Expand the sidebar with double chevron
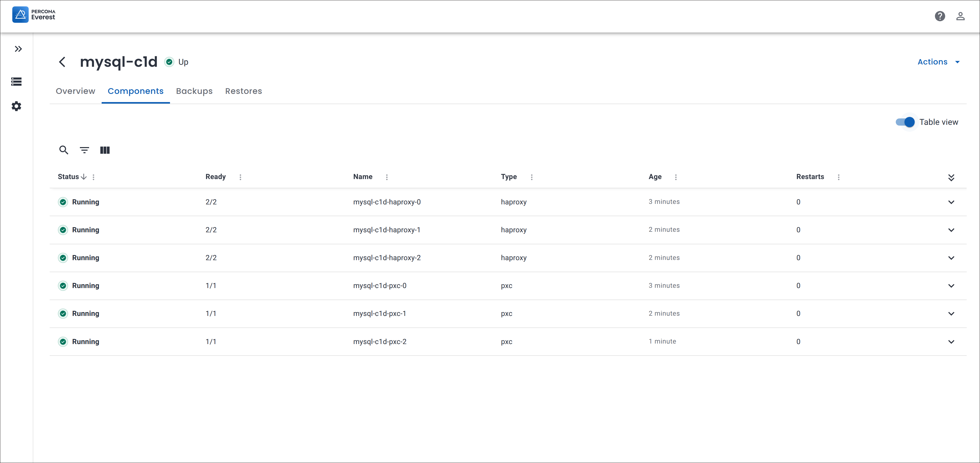The width and height of the screenshot is (980, 463). click(18, 49)
